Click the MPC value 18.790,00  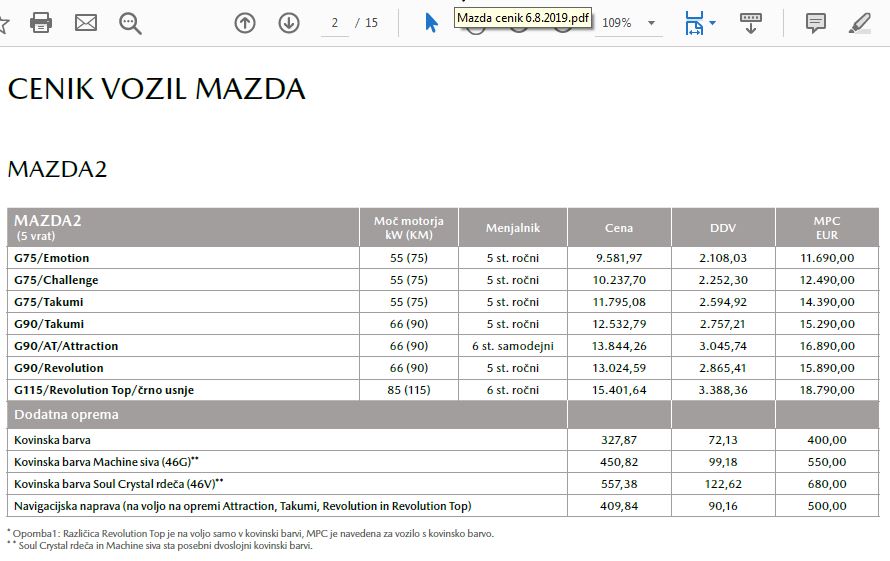[827, 390]
